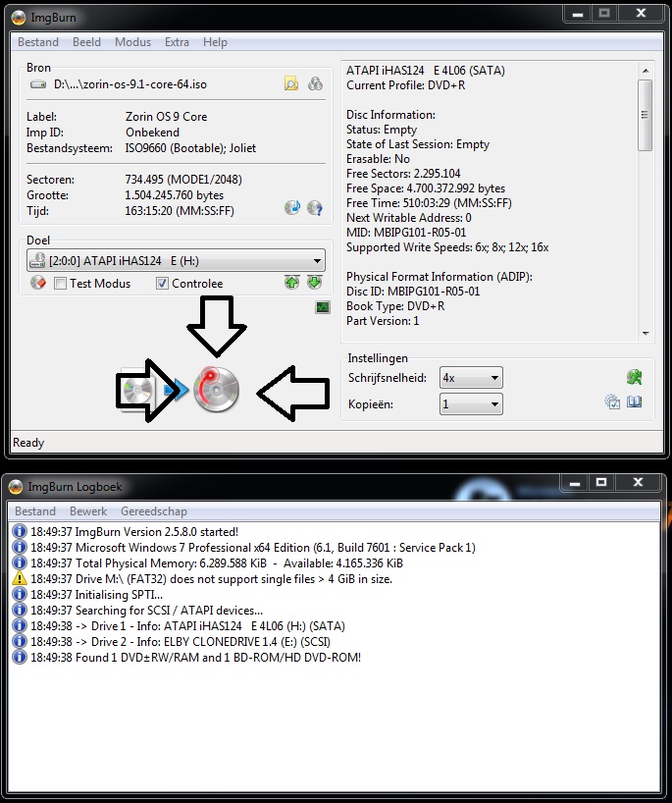Click the 'Zorin OS 9 Core' label value
Screen dimensions: 672x803
[x=167, y=116]
